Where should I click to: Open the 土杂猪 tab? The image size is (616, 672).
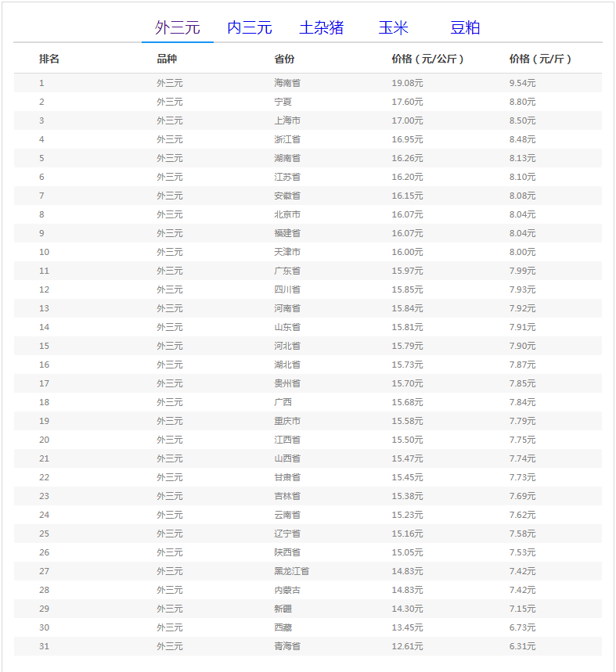[x=321, y=28]
